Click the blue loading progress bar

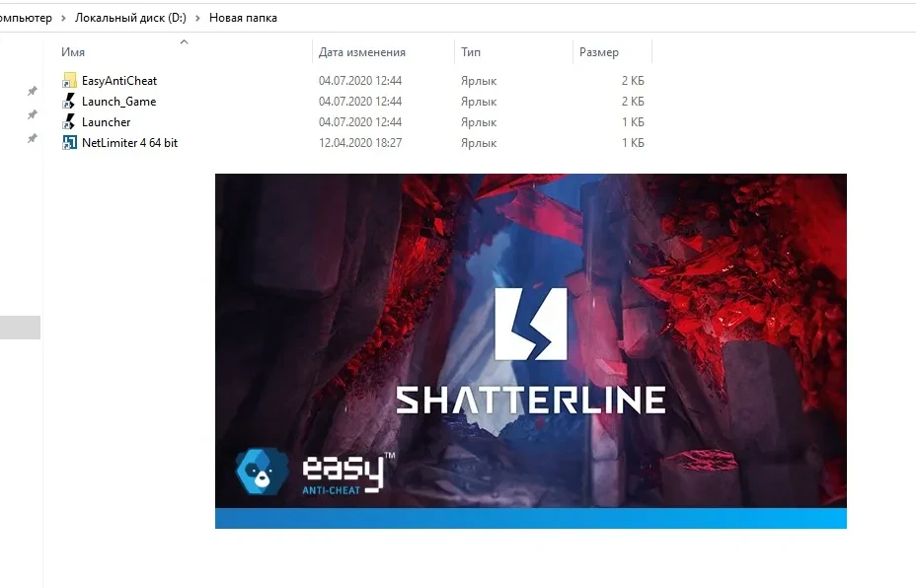(x=530, y=518)
